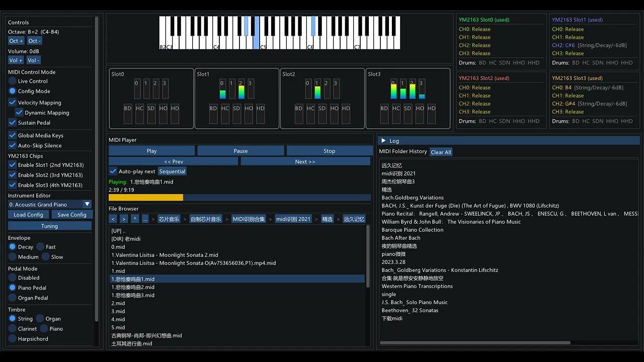Open the ... path options button
Viewport: 644px width, 362px height.
145,219
